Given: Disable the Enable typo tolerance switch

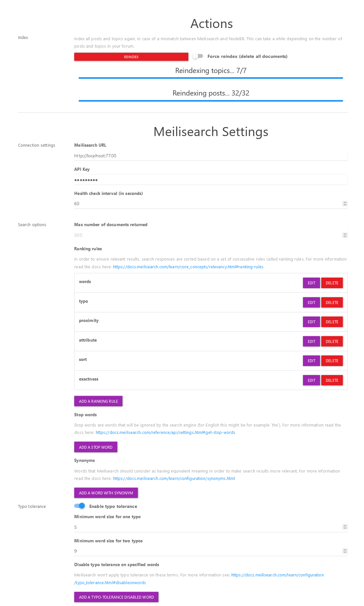Looking at the screenshot, I should (79, 506).
